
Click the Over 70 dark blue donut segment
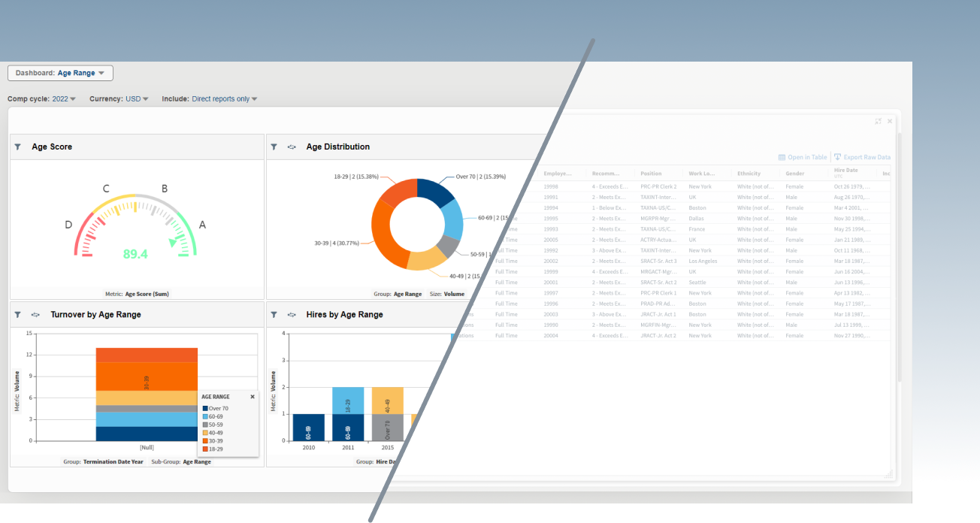(x=437, y=192)
